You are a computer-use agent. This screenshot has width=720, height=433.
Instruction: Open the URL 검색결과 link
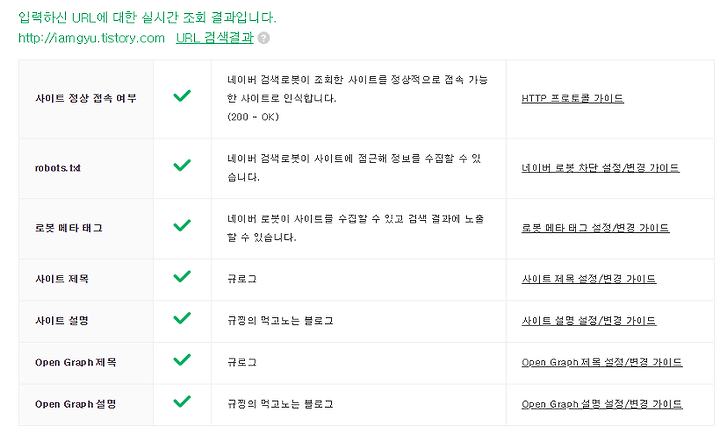pos(214,38)
